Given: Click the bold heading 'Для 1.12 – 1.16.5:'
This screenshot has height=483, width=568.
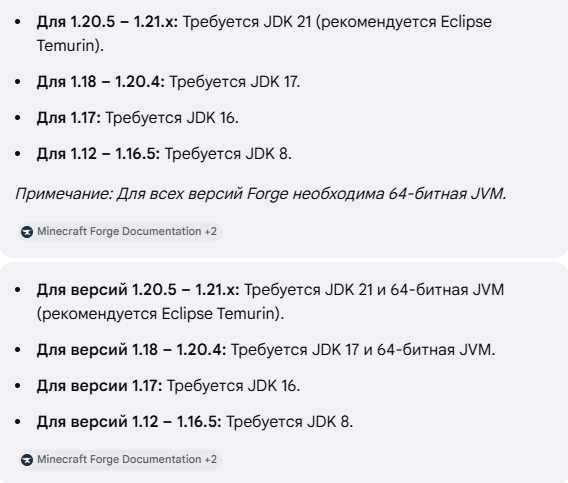Looking at the screenshot, I should 98,154.
